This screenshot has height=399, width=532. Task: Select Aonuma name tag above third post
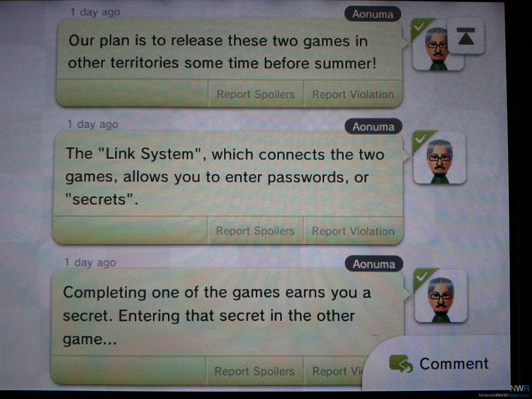(x=374, y=264)
